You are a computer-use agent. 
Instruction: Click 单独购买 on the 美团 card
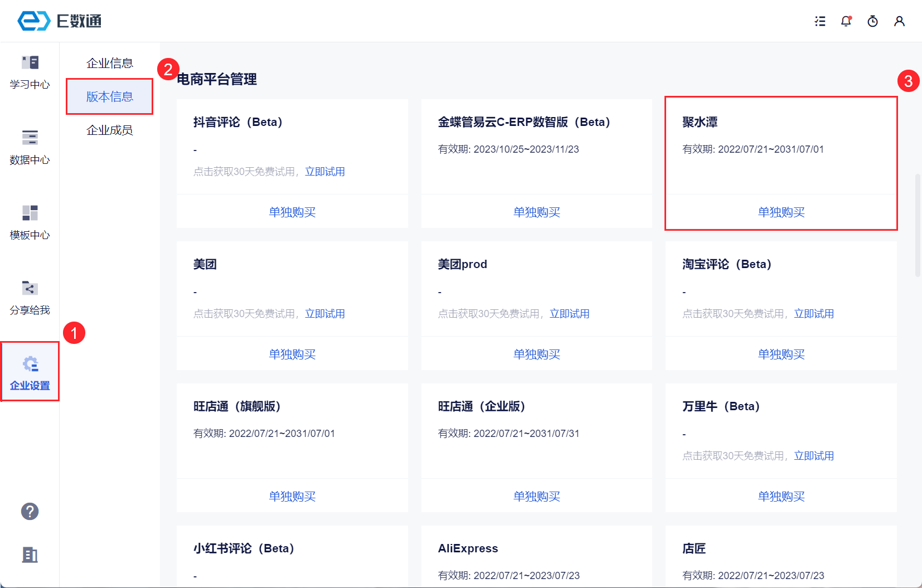point(292,354)
